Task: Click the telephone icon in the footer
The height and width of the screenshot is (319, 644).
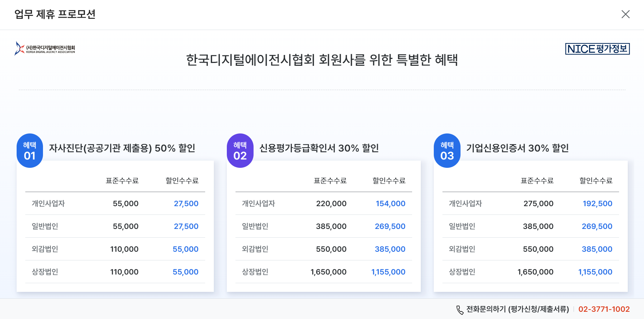Action: (459, 310)
